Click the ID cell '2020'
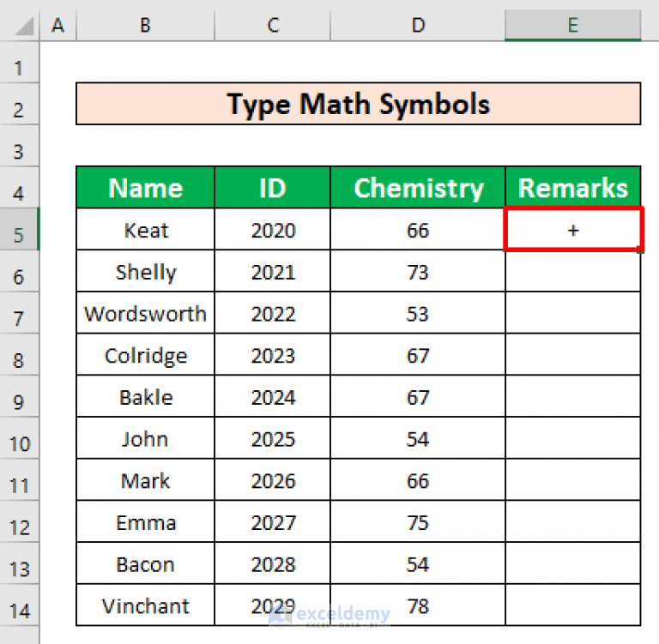The image size is (659, 644). pyautogui.click(x=273, y=229)
